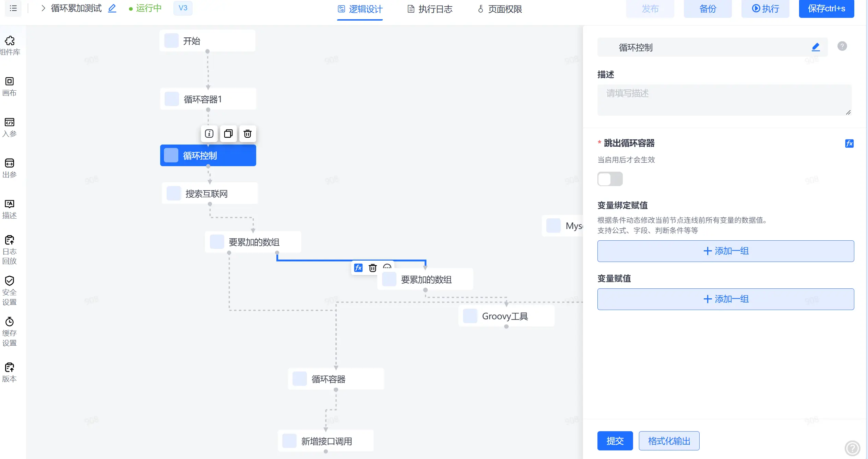
Task: Select the Groovy工具 node on canvas
Action: point(506,316)
